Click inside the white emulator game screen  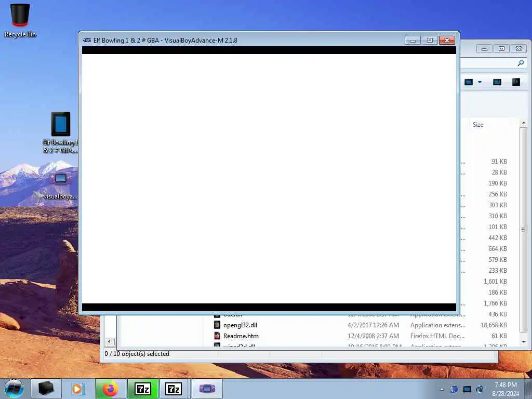tap(269, 179)
